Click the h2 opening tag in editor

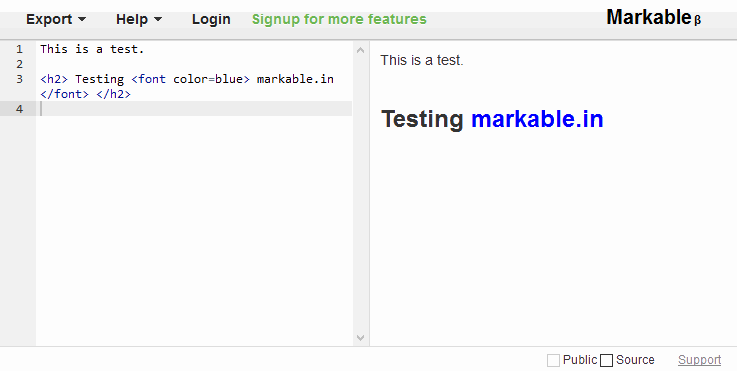pyautogui.click(x=54, y=79)
